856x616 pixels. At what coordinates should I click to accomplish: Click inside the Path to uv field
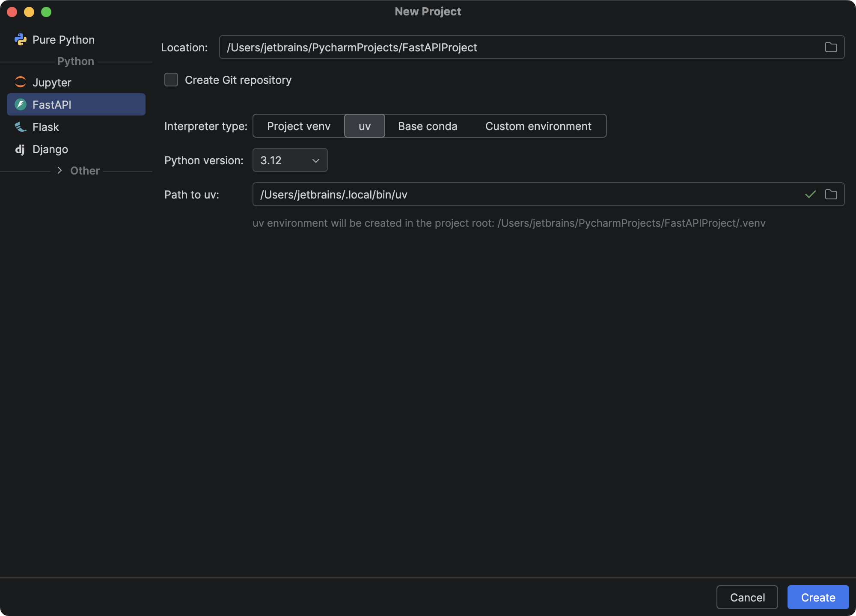428,195
